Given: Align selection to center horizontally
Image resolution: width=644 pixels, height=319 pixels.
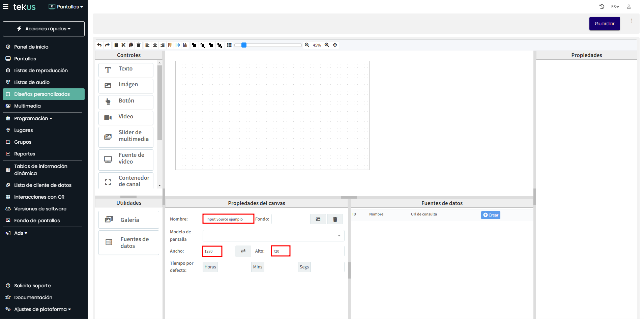Looking at the screenshot, I should (155, 45).
